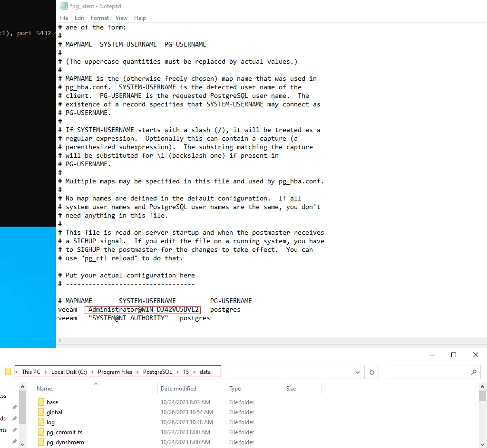
Task: Click the minimize icon on the Explorer window
Action: coord(432,355)
